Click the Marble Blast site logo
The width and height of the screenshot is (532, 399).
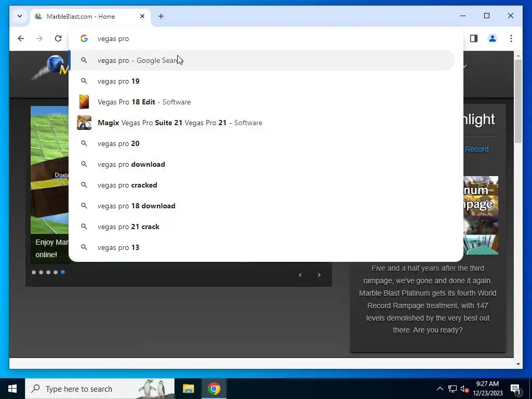51,67
